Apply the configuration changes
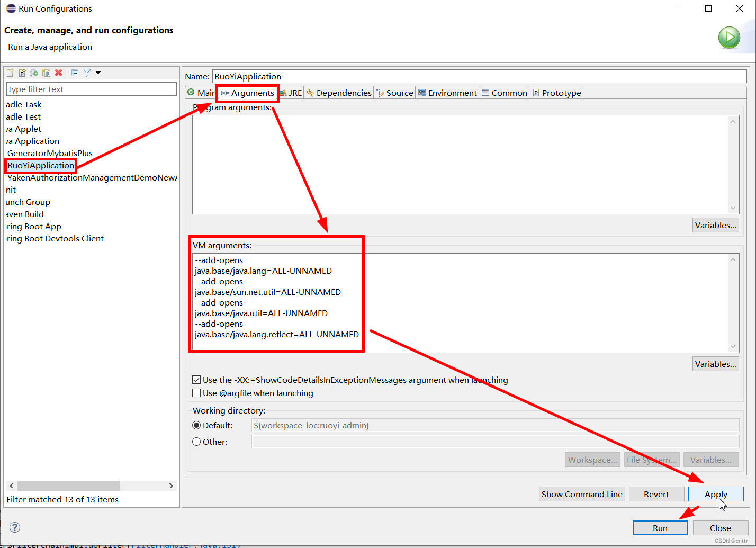 (716, 493)
